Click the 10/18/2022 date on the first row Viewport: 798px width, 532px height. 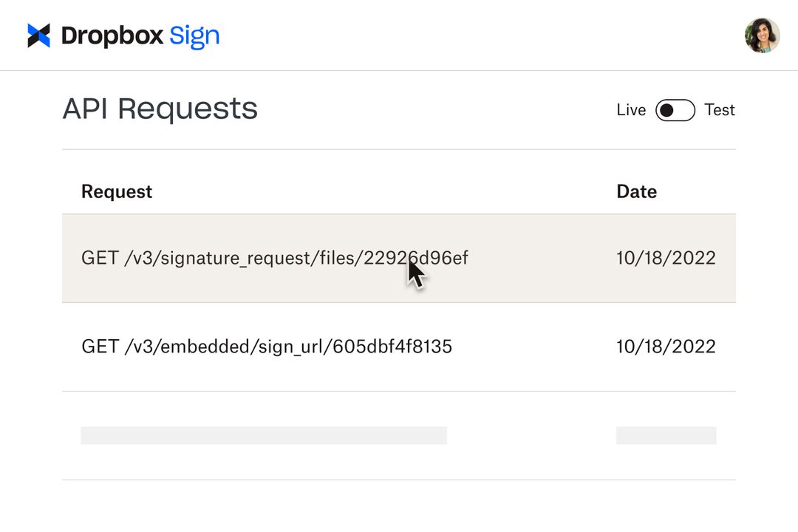[666, 258]
